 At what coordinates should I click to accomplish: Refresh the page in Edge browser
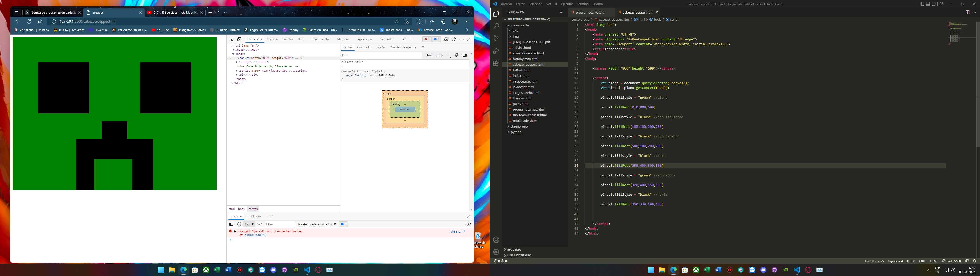[29, 21]
